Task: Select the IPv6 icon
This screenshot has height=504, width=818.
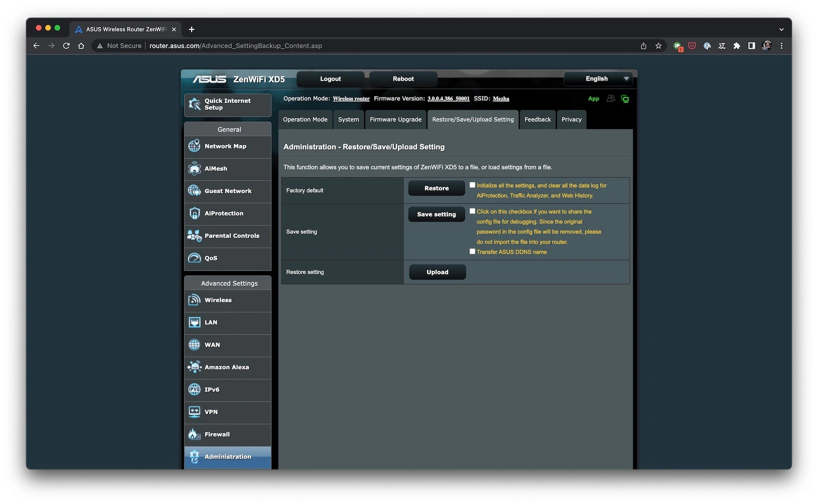Action: [x=194, y=389]
